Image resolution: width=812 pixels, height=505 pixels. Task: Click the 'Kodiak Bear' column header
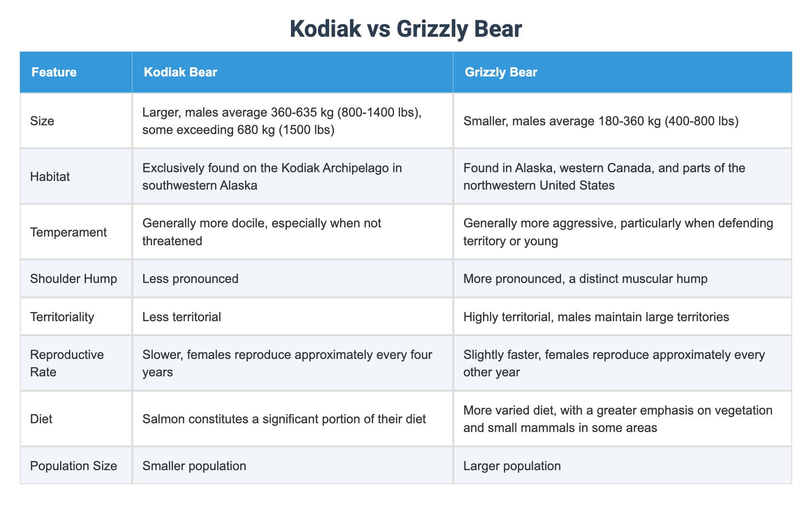tap(180, 72)
